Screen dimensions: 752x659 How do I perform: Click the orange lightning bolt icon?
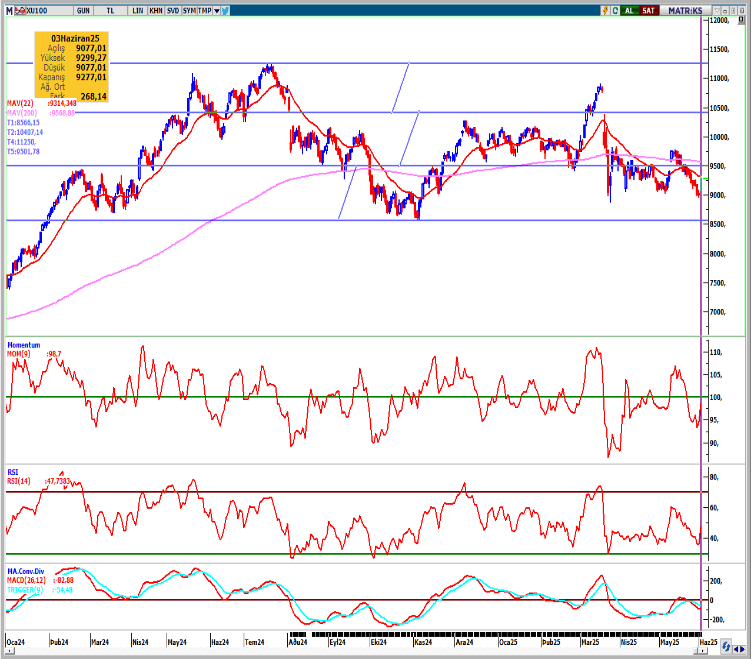point(605,10)
